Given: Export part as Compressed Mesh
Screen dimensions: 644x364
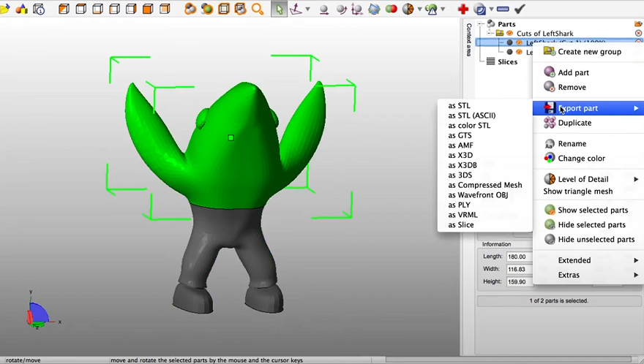Looking at the screenshot, I should pyautogui.click(x=485, y=185).
